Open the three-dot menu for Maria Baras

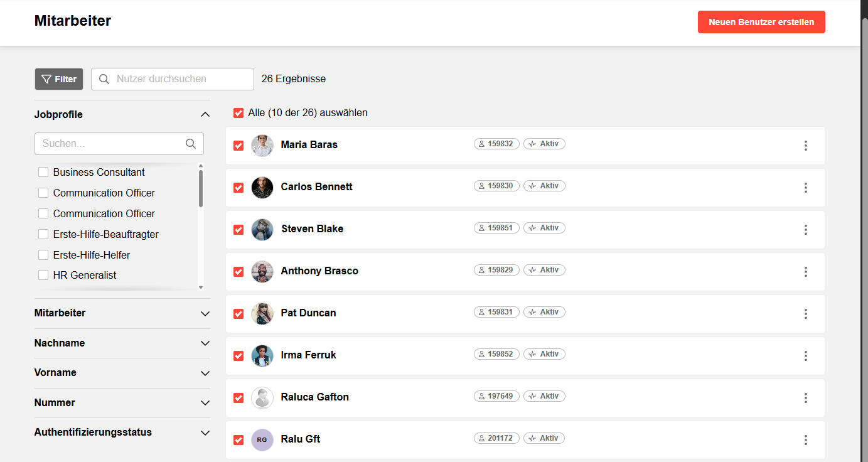806,146
